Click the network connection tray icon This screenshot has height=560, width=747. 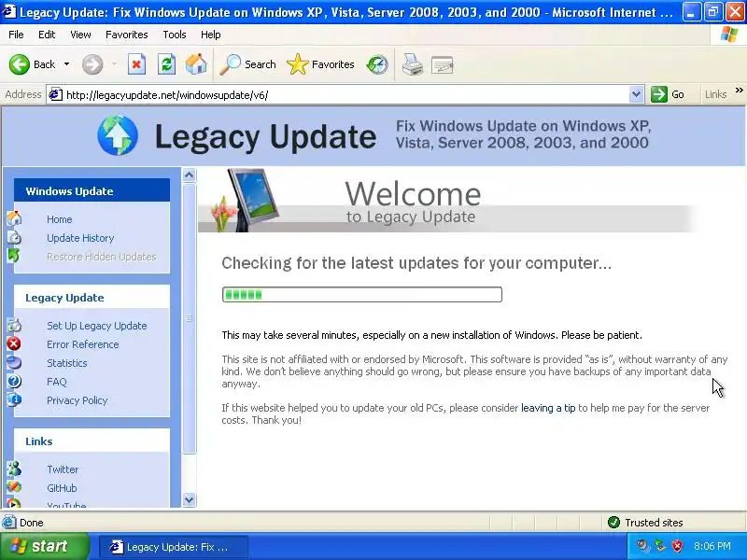[660, 546]
